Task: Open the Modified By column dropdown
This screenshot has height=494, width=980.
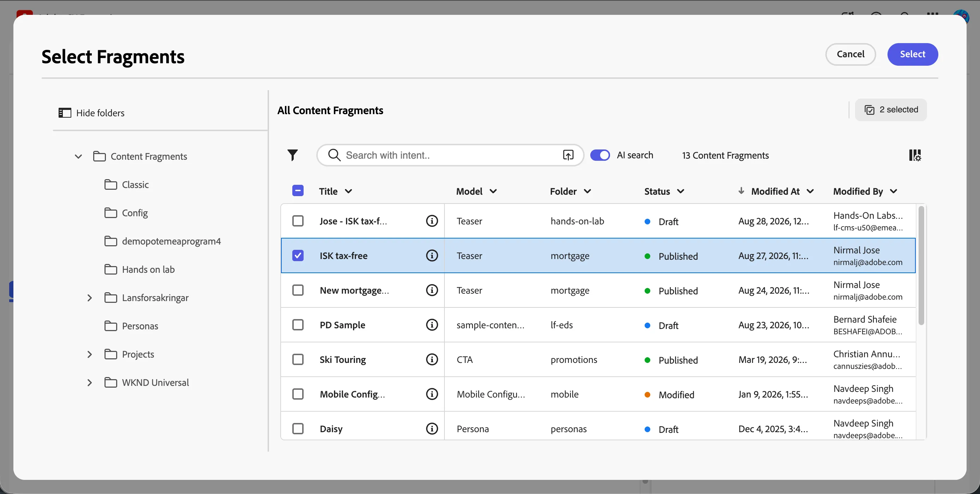Action: [x=894, y=191]
